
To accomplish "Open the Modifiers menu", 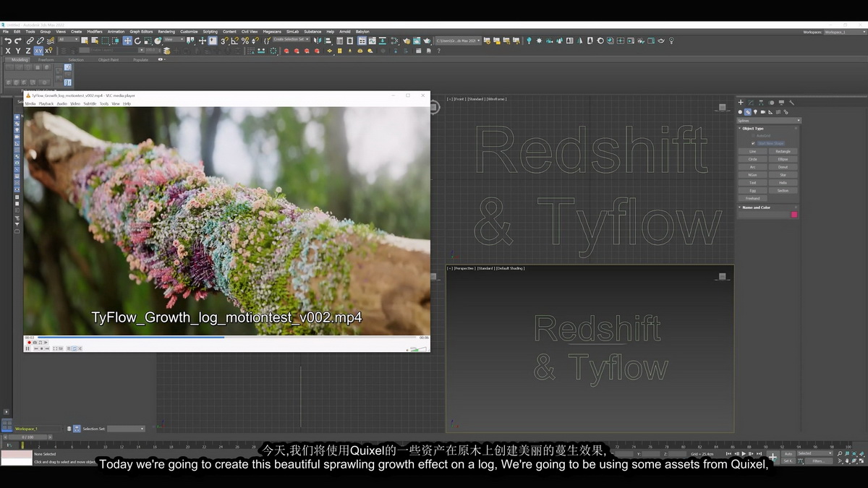I will pyautogui.click(x=95, y=32).
